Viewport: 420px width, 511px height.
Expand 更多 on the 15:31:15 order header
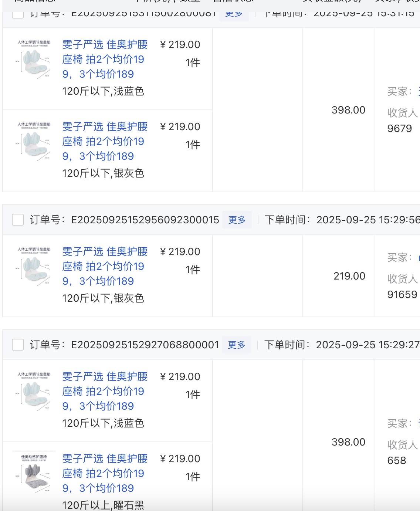(234, 15)
